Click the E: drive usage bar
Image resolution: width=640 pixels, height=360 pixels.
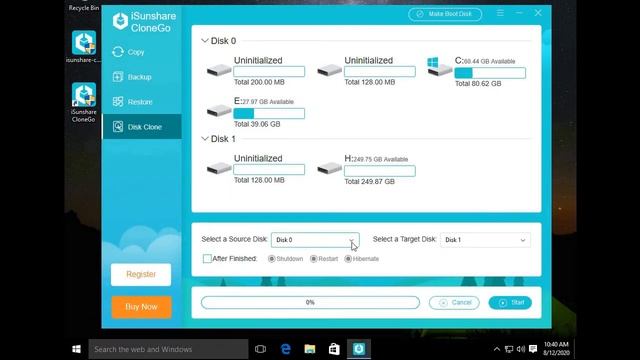click(269, 113)
